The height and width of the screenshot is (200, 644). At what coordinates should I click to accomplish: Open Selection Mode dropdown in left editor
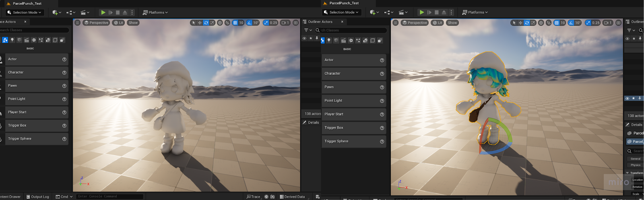(25, 12)
